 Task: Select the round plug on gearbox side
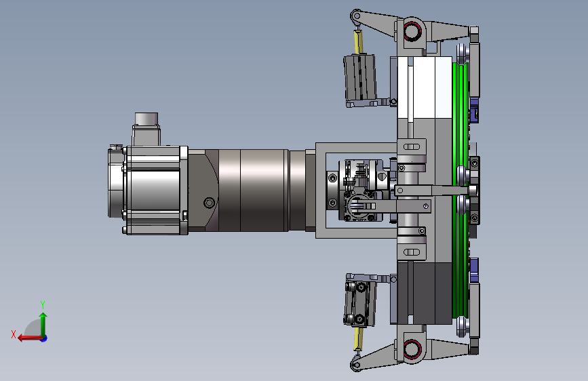210,203
